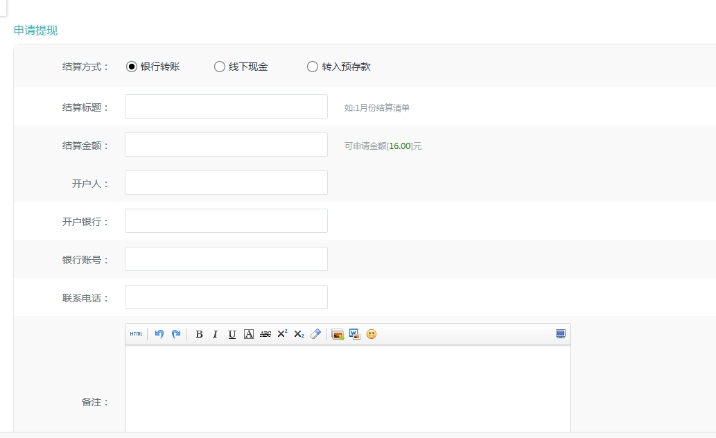Apply superscript formatting in editor
This screenshot has height=438, width=716.
tap(282, 334)
